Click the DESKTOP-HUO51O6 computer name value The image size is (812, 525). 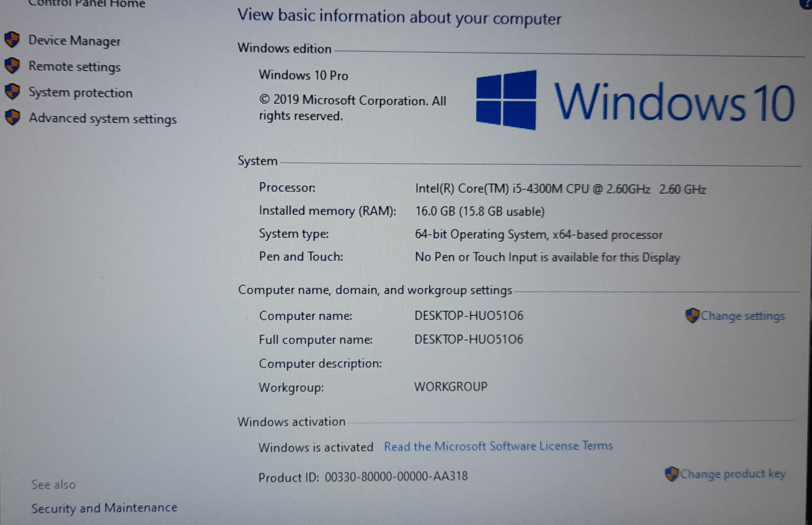click(469, 316)
